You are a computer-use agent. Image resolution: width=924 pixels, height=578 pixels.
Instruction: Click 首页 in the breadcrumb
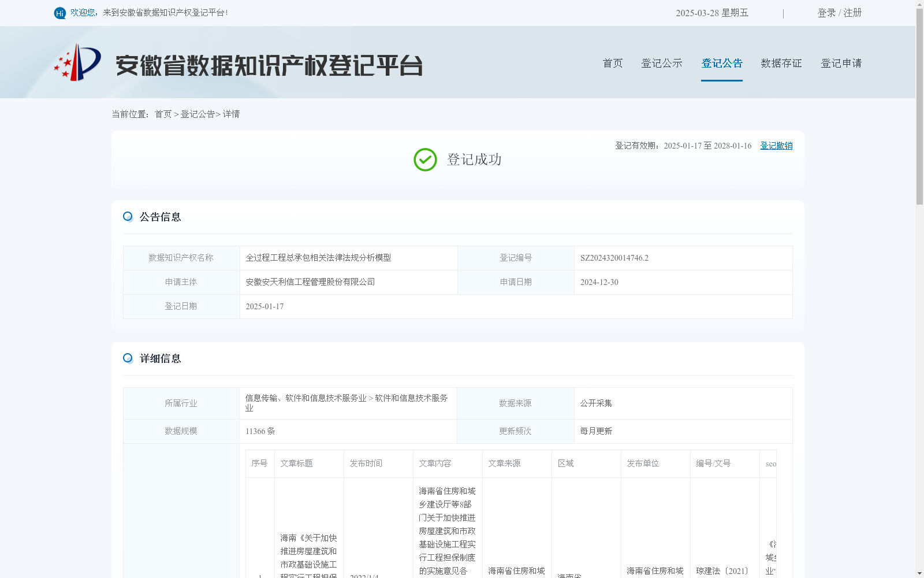coord(163,114)
